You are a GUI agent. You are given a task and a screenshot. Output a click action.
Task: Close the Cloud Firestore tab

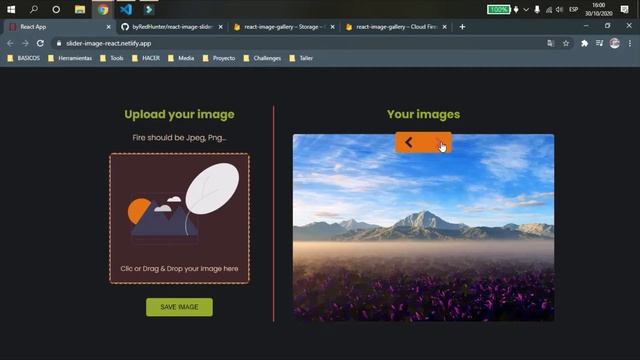point(444,27)
